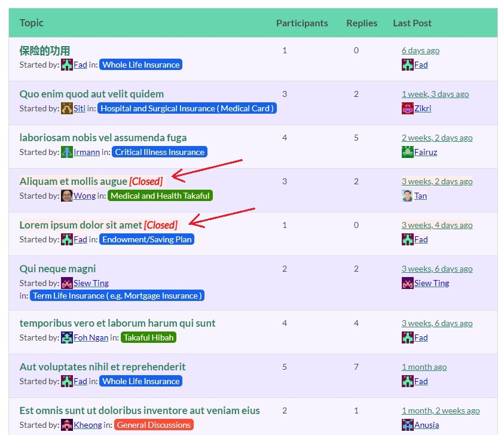Click Whole Life Insurance tag in 保险的功用 row
Screen dimensions: 504x435
tap(140, 65)
